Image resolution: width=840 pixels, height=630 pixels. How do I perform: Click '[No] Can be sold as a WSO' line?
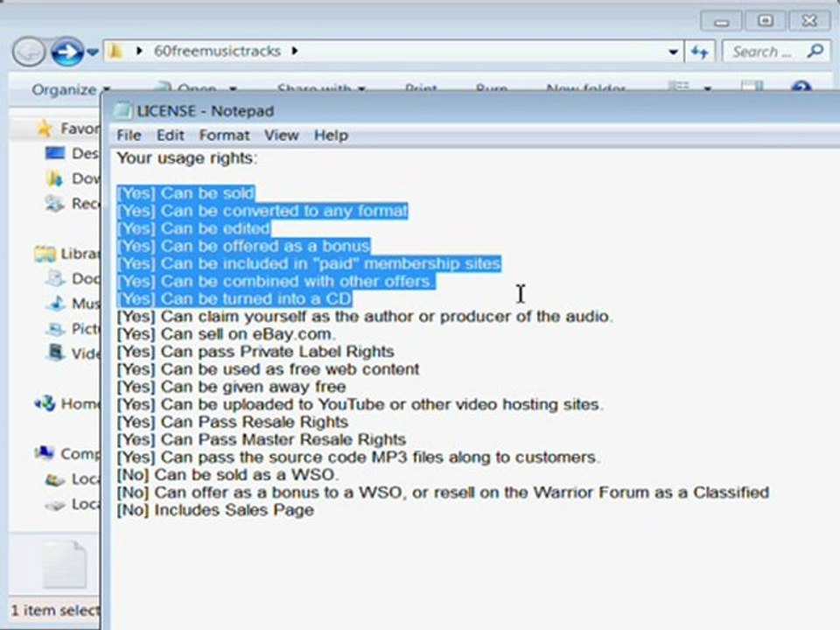click(227, 475)
